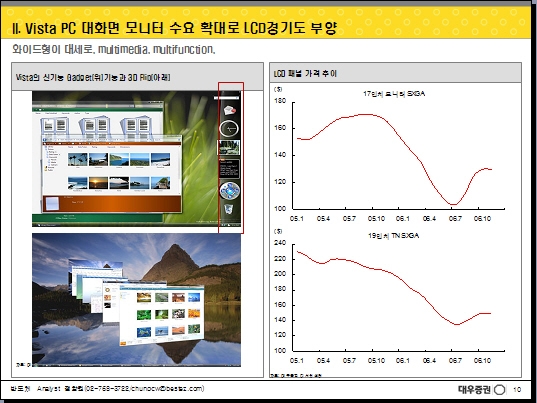This screenshot has height=403, width=537.
Task: Click the slideshow photo gadget in sidebar
Action: point(229,147)
